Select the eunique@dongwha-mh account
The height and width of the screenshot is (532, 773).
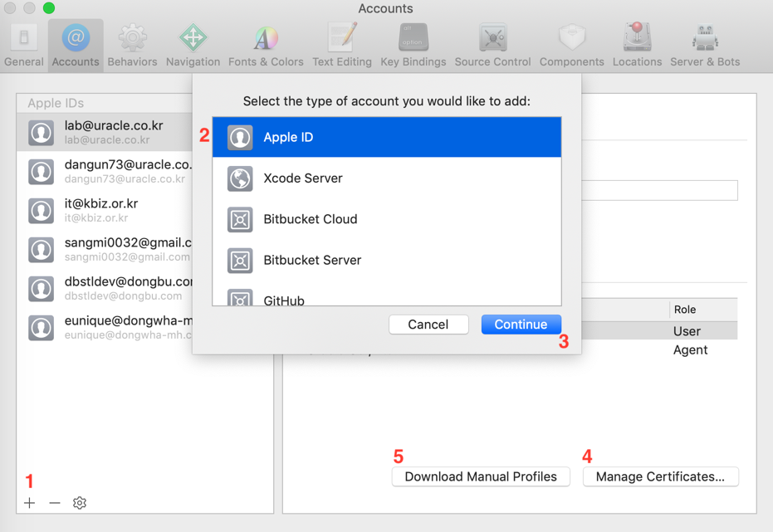pyautogui.click(x=105, y=327)
